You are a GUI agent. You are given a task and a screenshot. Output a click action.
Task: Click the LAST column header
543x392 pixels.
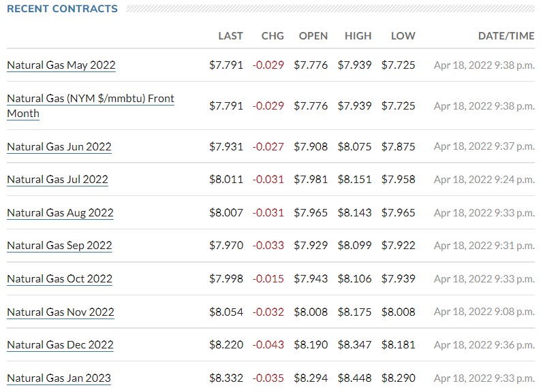click(x=230, y=36)
